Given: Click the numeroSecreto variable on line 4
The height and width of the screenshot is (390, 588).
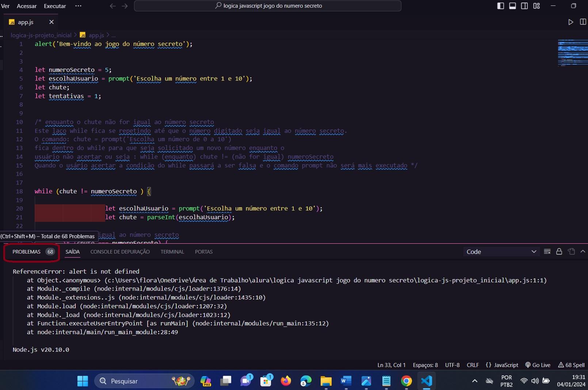Looking at the screenshot, I should [x=72, y=70].
